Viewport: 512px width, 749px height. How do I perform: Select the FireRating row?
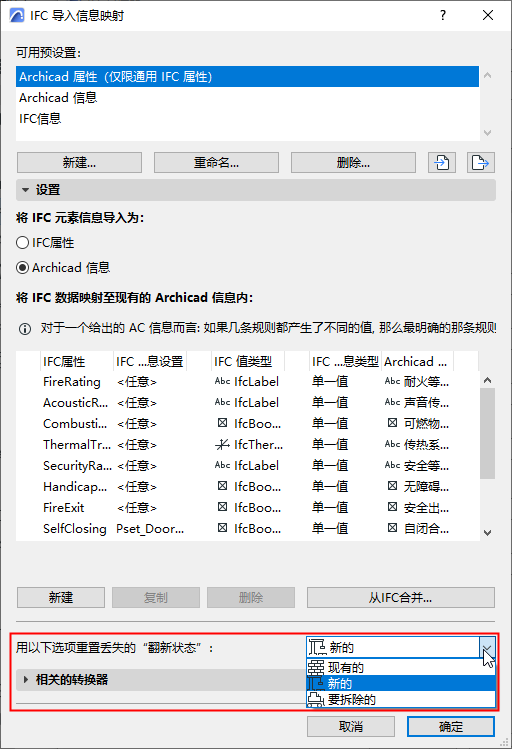[x=247, y=382]
